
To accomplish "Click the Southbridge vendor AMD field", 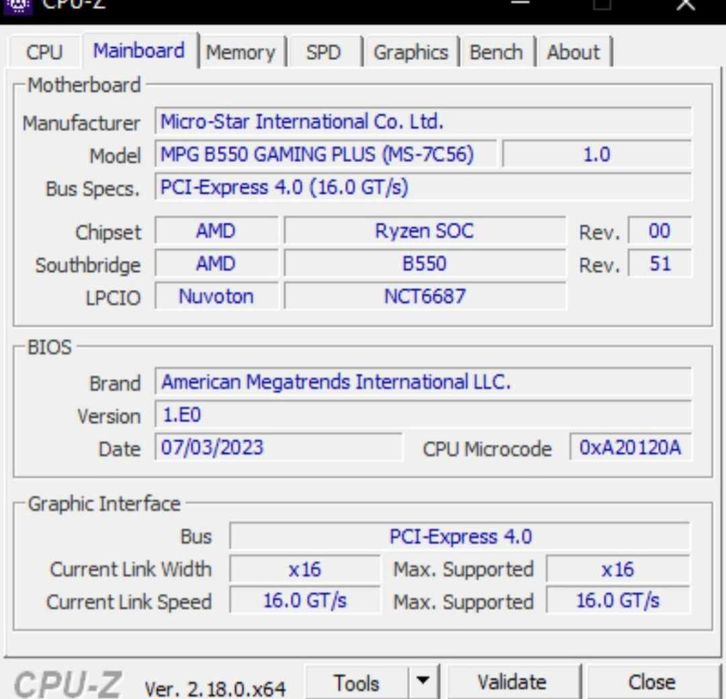I will 216,263.
